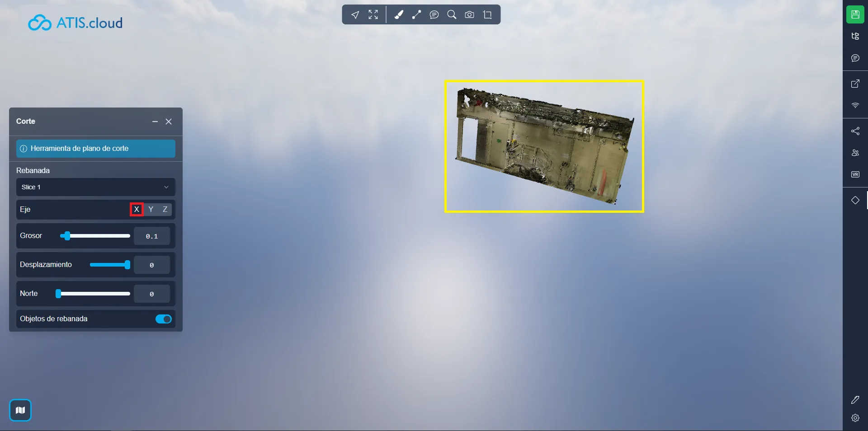Screen dimensions: 868x431
Task: Click the Desplazamiento value input field
Action: (152, 265)
